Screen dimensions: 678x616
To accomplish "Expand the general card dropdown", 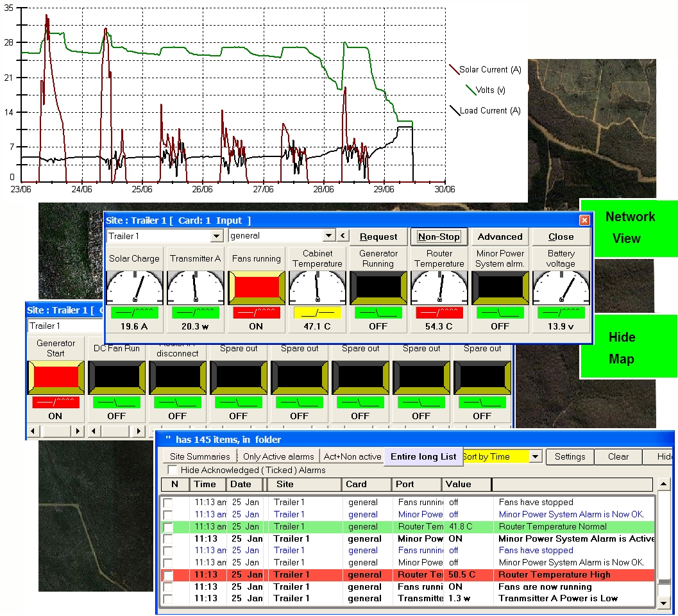I will [x=329, y=237].
